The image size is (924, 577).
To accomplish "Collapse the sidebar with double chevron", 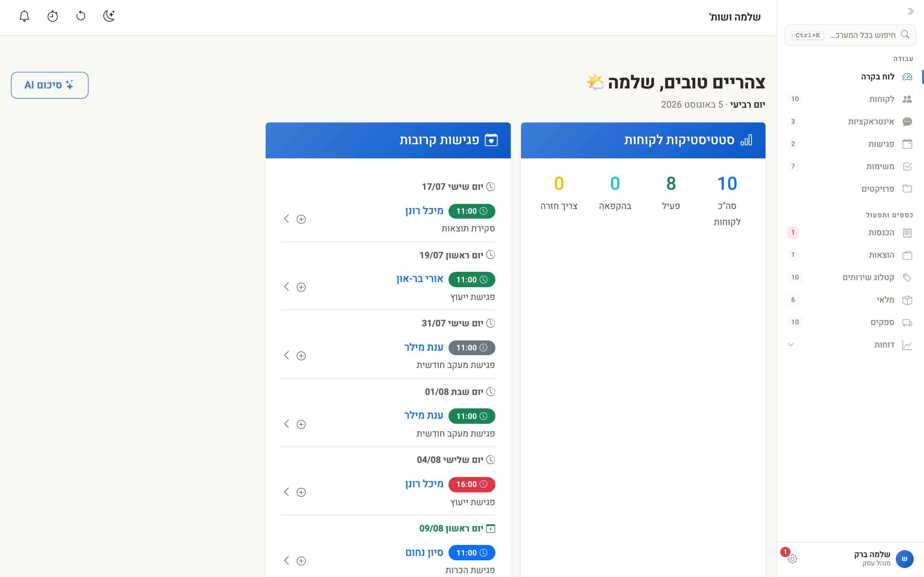I will [911, 12].
